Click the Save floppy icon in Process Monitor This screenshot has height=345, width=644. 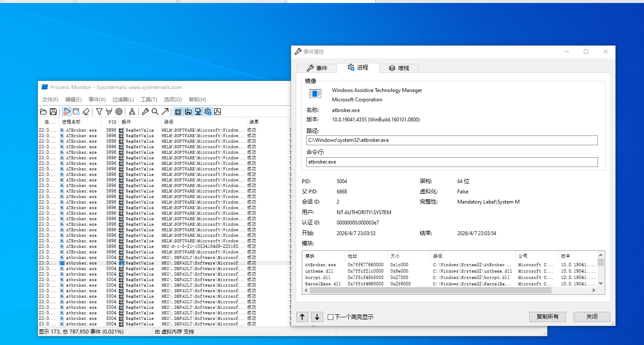point(53,112)
